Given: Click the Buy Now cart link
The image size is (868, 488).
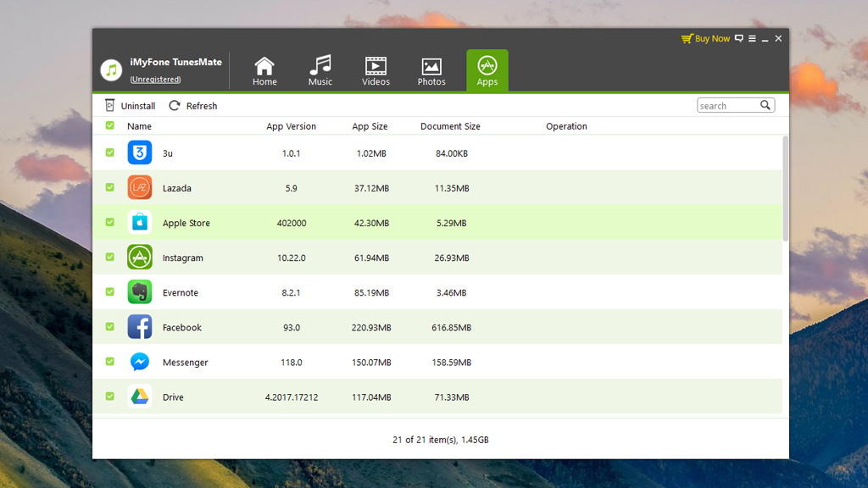Looking at the screenshot, I should (705, 38).
